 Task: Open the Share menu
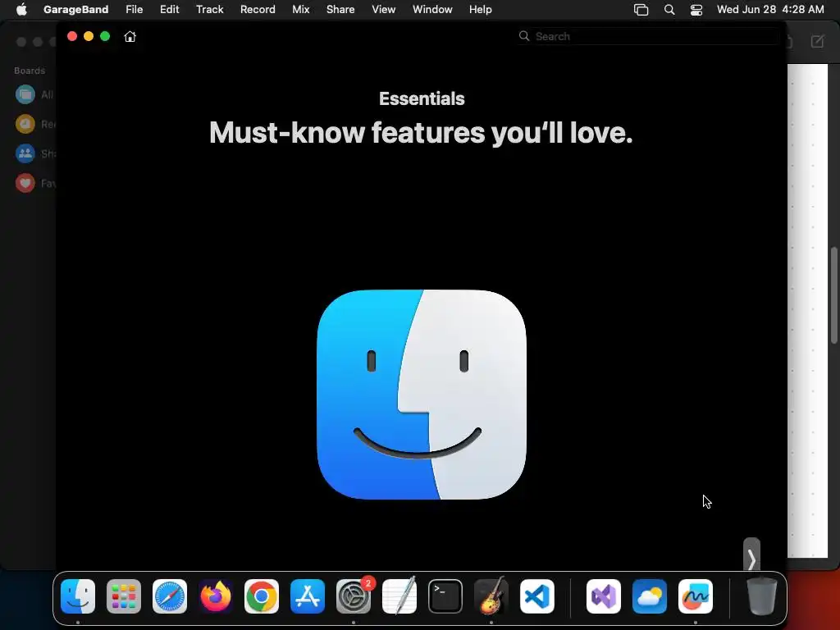click(x=340, y=9)
